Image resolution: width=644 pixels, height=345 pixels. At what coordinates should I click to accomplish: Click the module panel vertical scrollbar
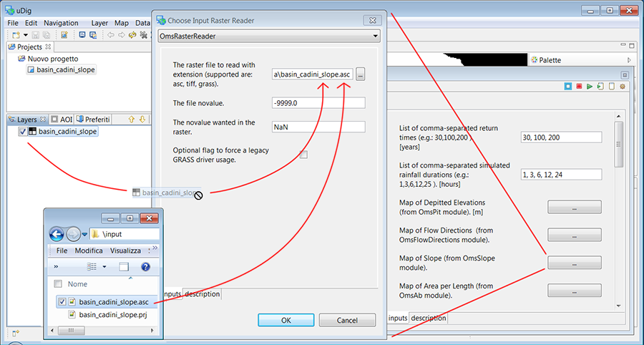[x=619, y=143]
